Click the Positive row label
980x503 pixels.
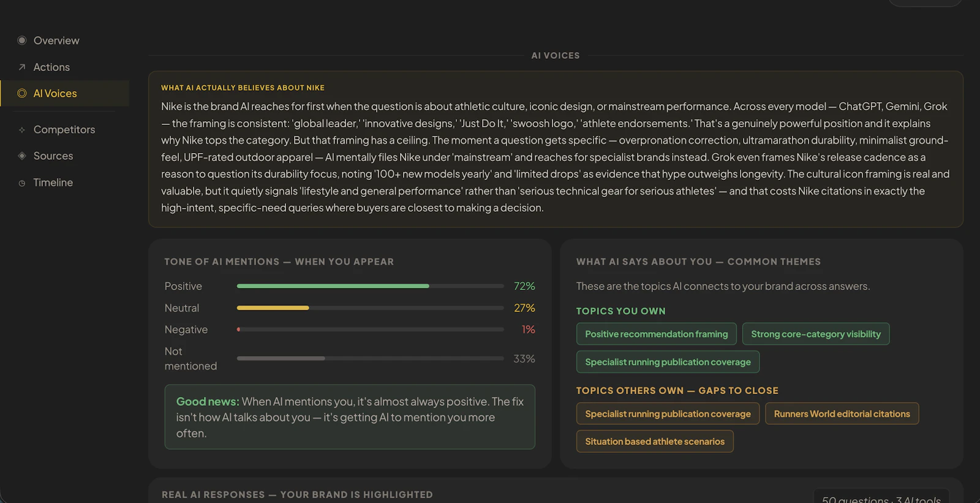[x=183, y=286]
